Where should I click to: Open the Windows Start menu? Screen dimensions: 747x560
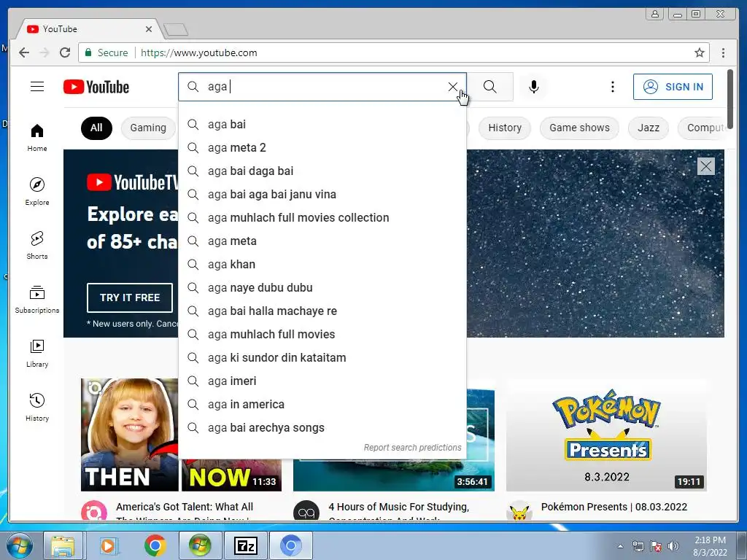[x=19, y=545]
